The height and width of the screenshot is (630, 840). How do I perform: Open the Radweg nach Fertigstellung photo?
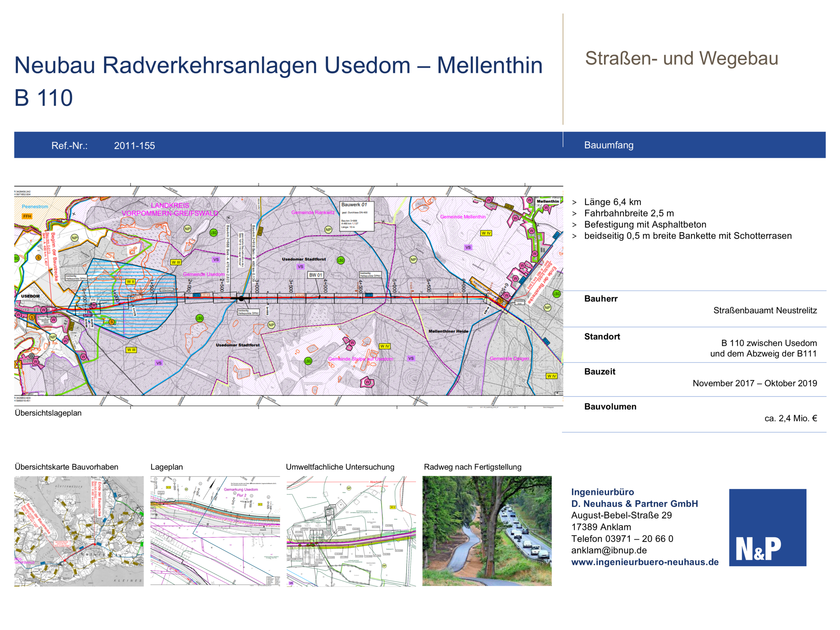tap(487, 531)
